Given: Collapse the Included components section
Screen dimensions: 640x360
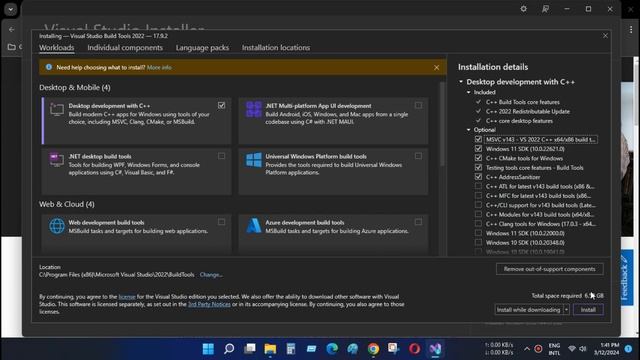Looking at the screenshot, I should point(469,92).
